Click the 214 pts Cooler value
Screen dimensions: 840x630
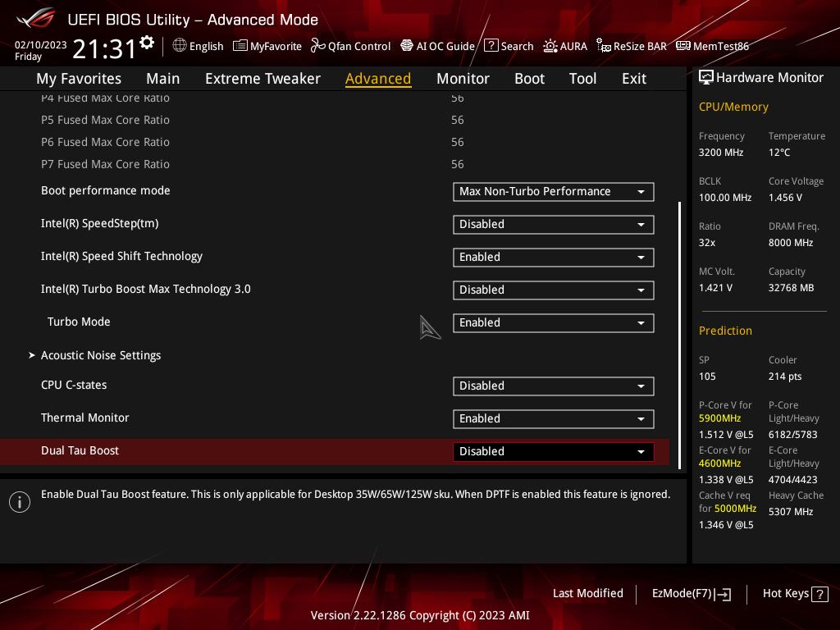785,376
